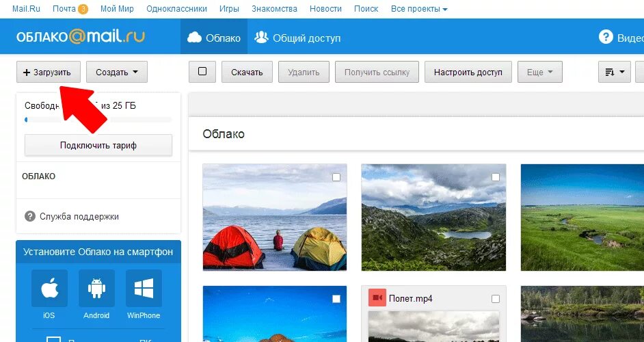Screen dimensions: 644x342
Task: Select the checkbox on the mountain lake photo
Action: (496, 177)
